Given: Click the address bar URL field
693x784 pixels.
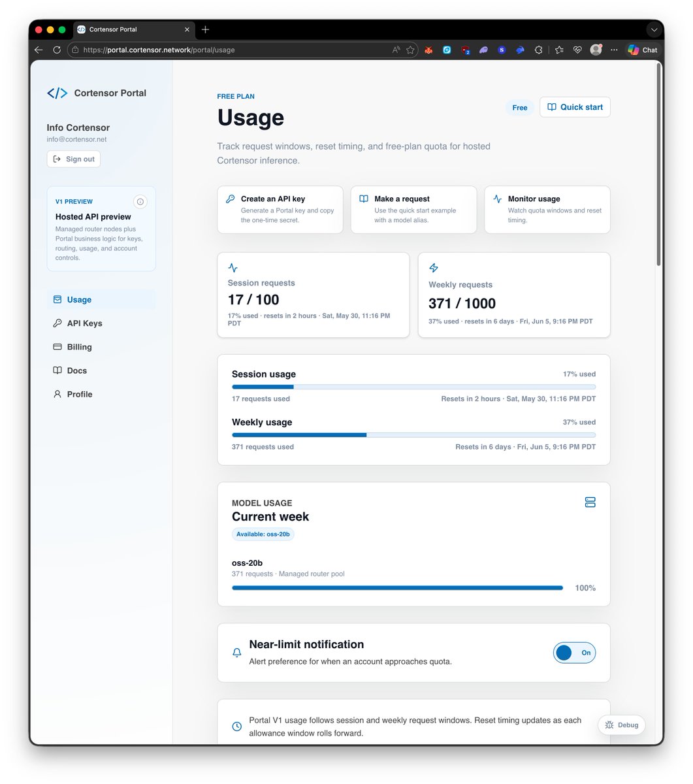Looking at the screenshot, I should pos(242,50).
